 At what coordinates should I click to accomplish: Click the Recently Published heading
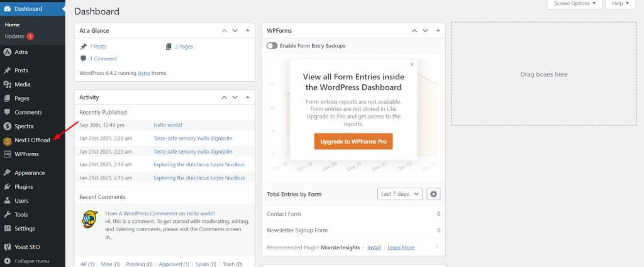[103, 112]
